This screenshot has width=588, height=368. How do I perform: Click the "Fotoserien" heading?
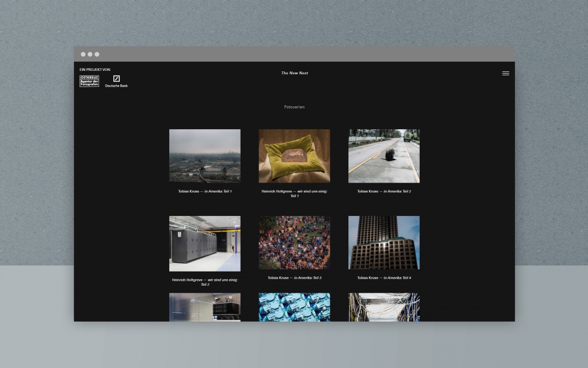295,107
